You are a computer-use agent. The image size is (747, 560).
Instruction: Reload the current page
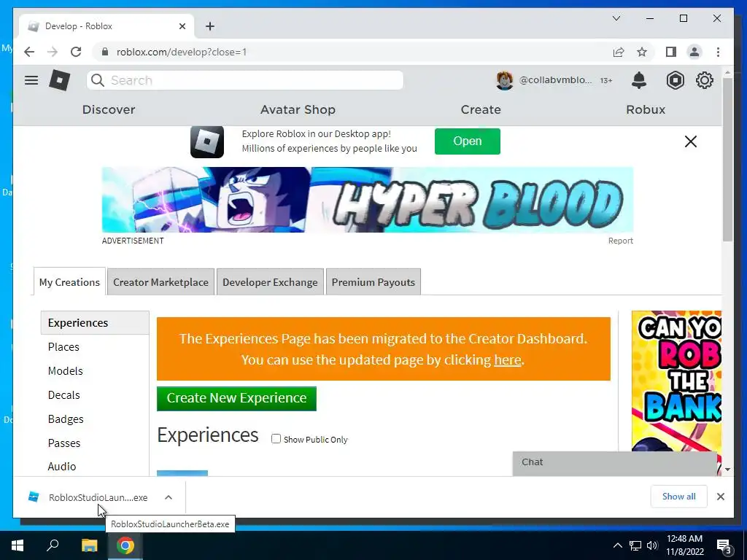pyautogui.click(x=76, y=52)
